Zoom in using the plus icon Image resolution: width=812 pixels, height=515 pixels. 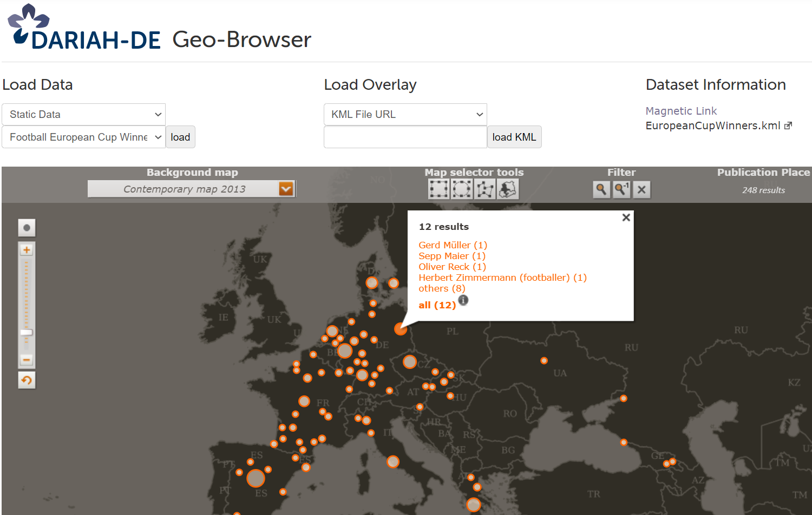click(x=26, y=249)
